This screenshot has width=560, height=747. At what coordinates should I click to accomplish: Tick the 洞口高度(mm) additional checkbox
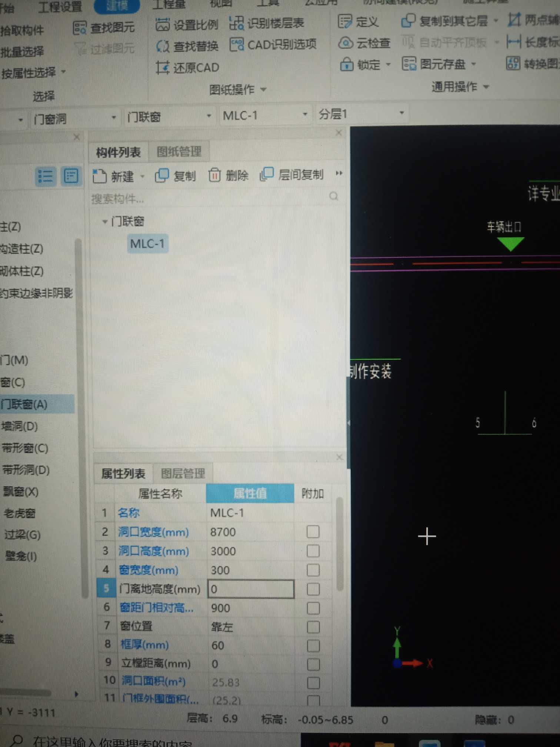tap(313, 551)
